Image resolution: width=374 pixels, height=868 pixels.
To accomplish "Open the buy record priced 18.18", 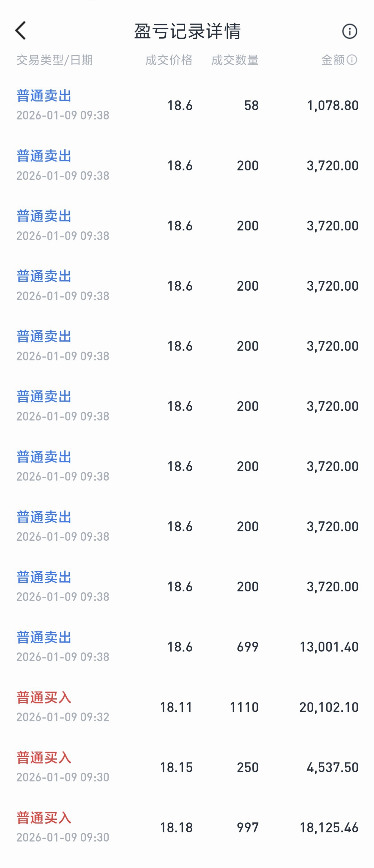I will [176, 827].
